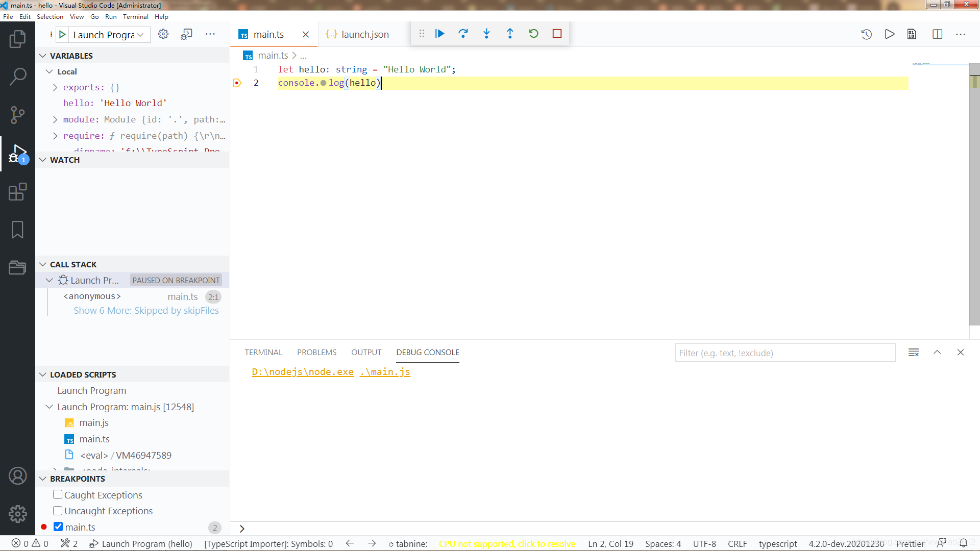Enable the Uncaught Exceptions breakpoint

(58, 511)
